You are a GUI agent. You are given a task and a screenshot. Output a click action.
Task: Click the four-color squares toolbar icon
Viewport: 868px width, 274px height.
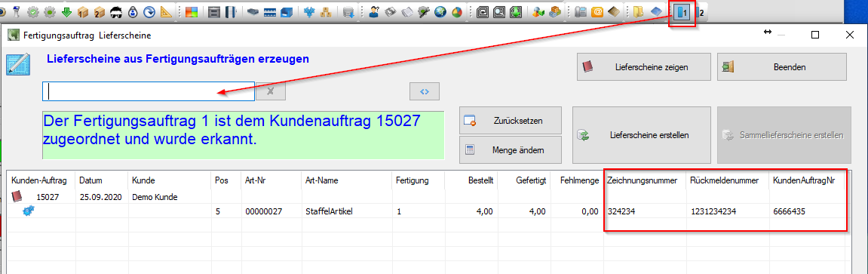click(192, 11)
